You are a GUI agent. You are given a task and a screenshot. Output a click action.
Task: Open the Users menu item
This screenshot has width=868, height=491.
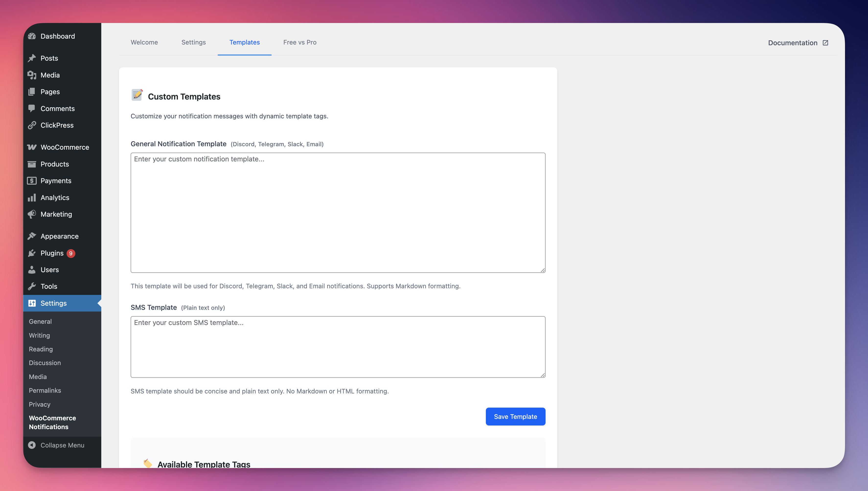point(50,269)
